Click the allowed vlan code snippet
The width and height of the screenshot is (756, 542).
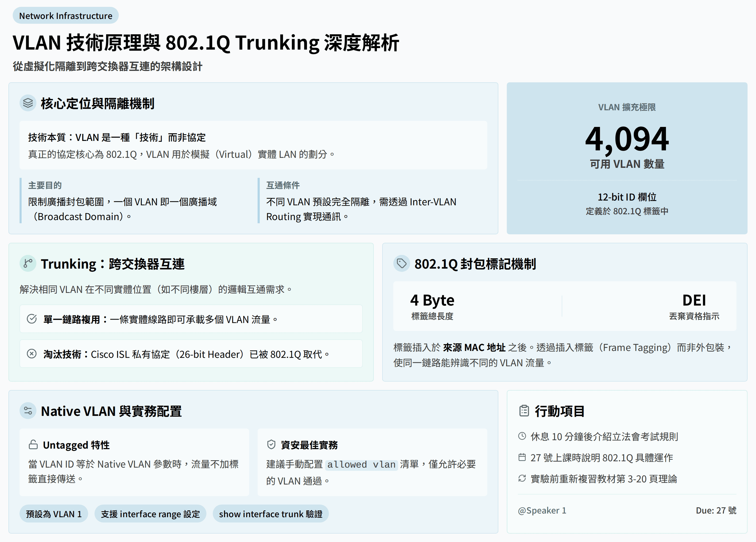361,464
